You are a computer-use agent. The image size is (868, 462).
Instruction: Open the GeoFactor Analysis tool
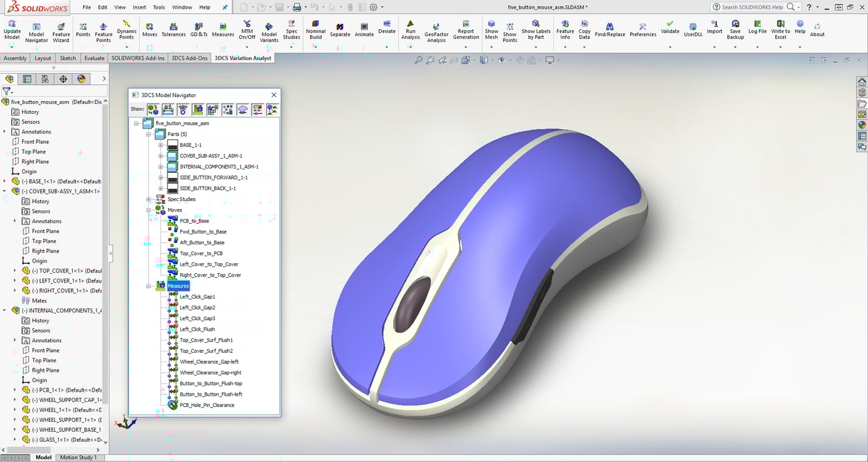click(436, 31)
